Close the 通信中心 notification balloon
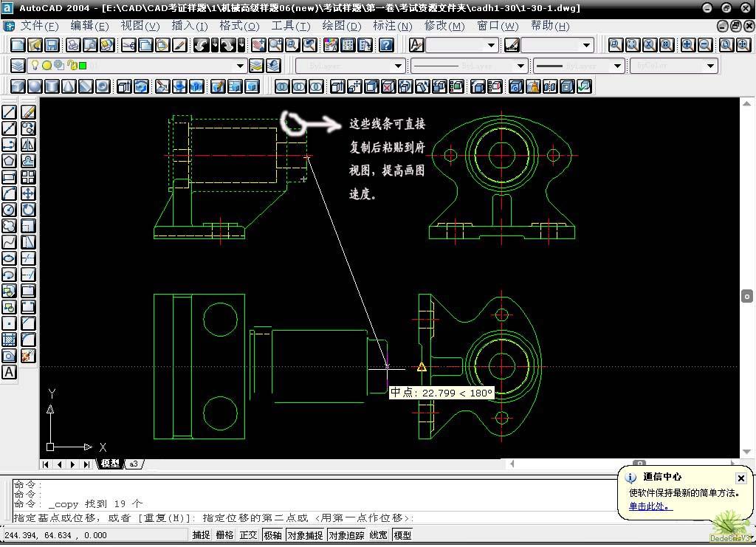Screen dimensions: 756x547 (x=741, y=478)
